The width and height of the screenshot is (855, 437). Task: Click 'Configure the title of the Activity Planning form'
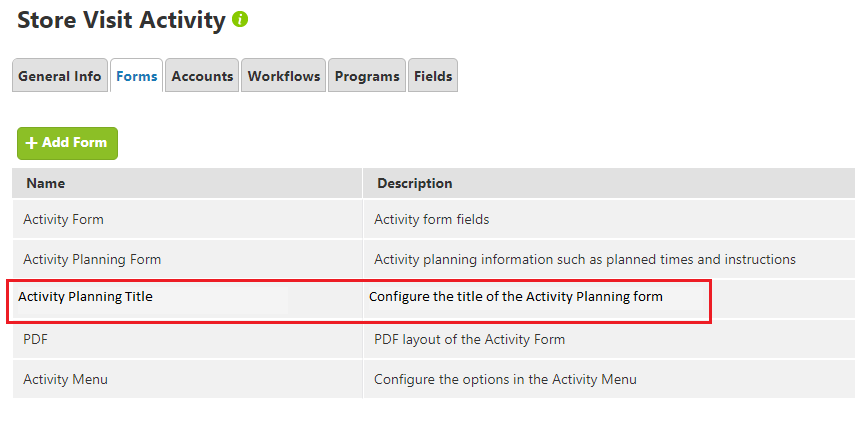pos(516,297)
